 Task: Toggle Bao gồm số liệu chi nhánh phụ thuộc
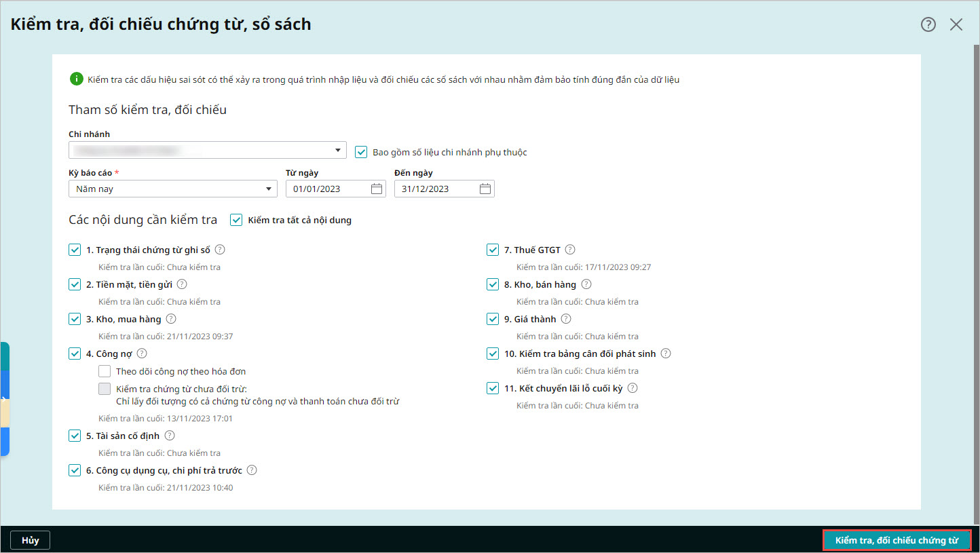coord(361,152)
